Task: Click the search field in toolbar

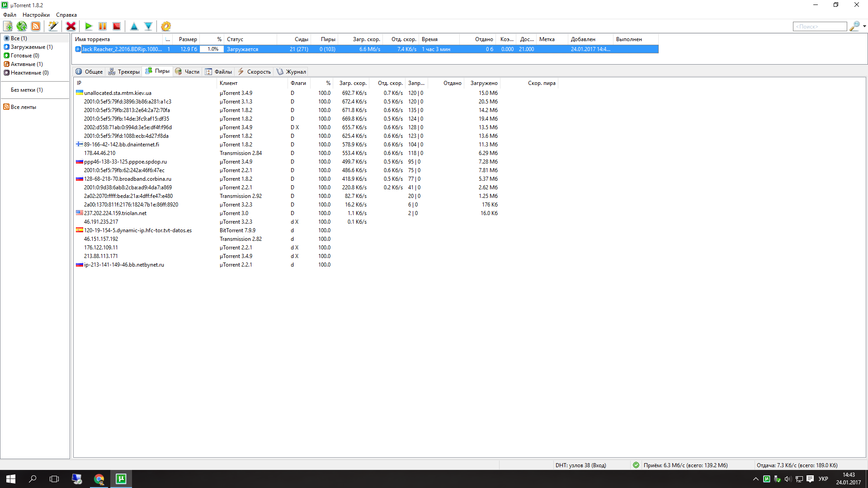Action: [x=819, y=27]
